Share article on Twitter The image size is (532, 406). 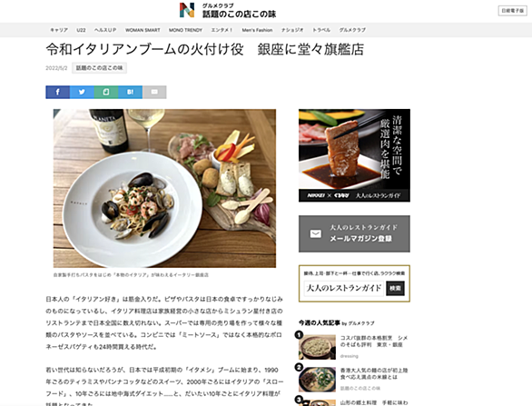pos(82,92)
